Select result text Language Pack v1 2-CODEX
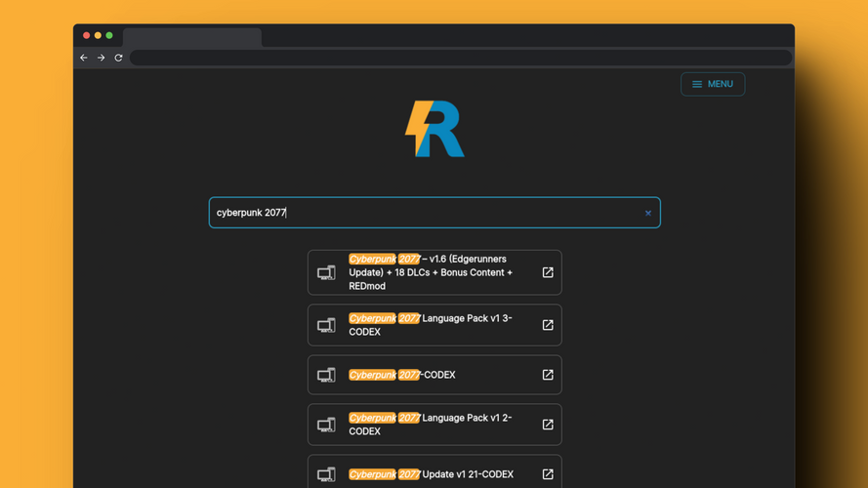 [431, 425]
